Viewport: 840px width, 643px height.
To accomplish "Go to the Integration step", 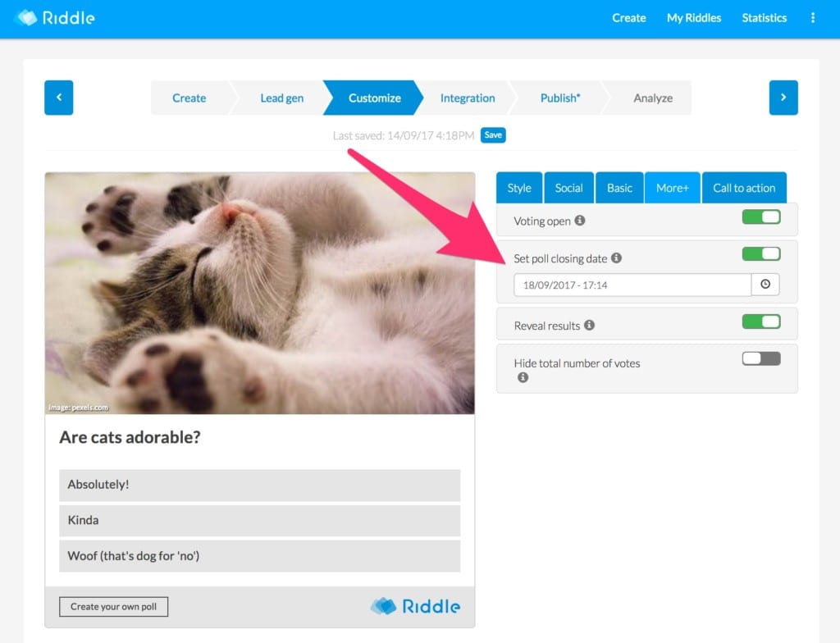I will coord(467,98).
